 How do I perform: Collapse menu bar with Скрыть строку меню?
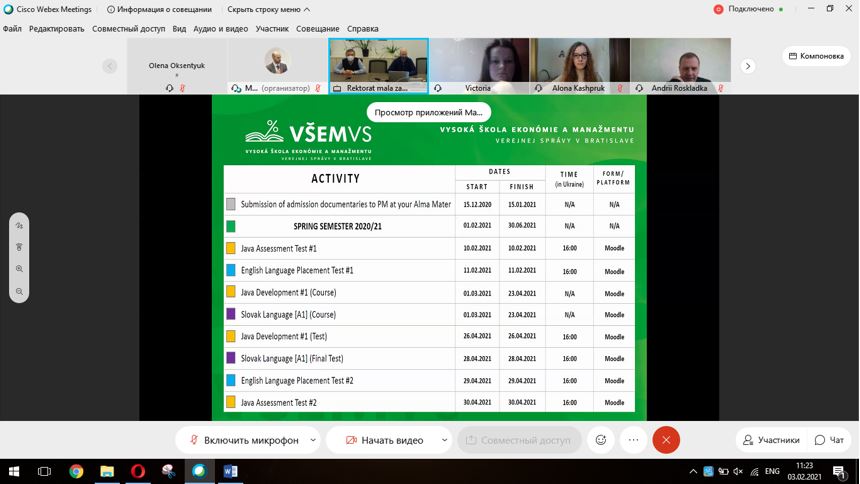point(268,9)
